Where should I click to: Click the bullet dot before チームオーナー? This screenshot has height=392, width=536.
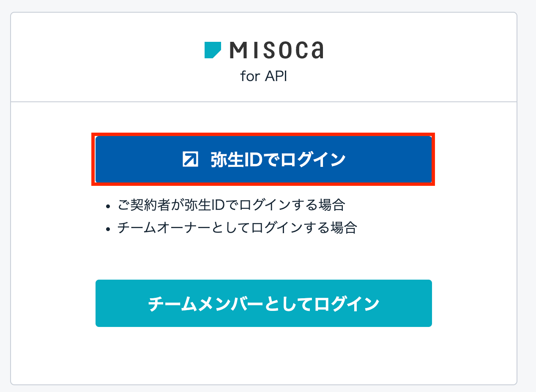(x=109, y=229)
